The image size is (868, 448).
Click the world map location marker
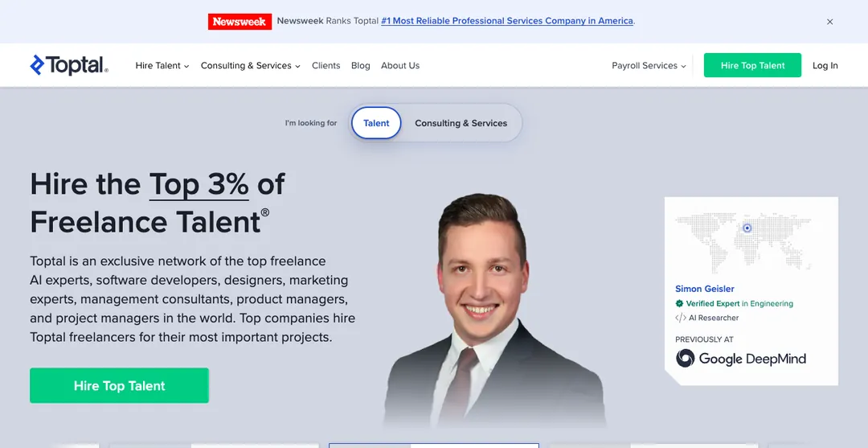pyautogui.click(x=747, y=228)
